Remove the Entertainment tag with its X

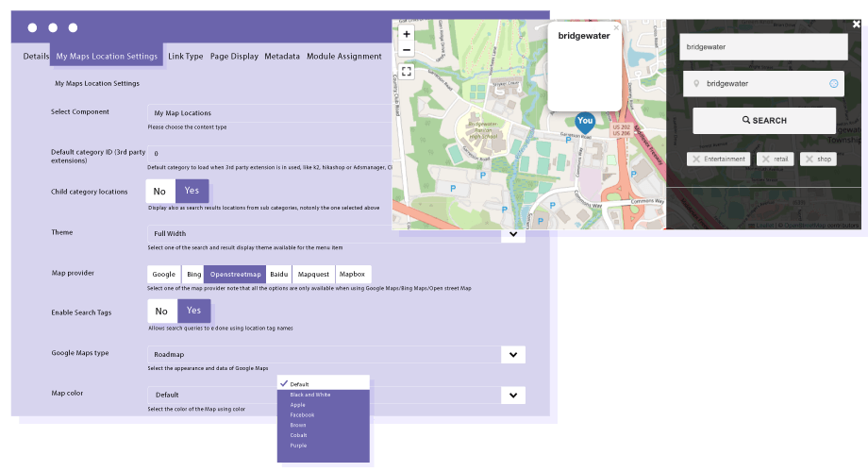(x=696, y=160)
